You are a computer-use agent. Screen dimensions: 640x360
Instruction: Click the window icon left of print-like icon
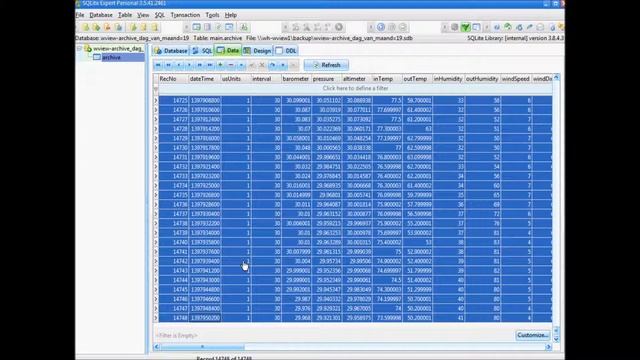coord(229,27)
